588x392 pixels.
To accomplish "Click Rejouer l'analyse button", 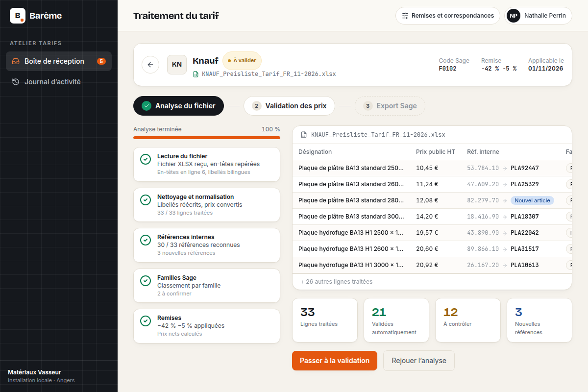I will [x=419, y=361].
